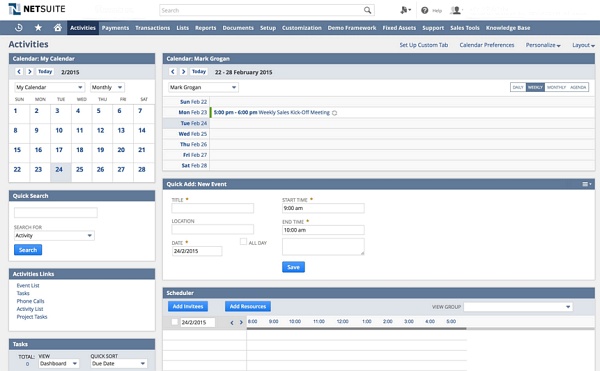Switch calendar to DAILY view
Image resolution: width=600 pixels, height=371 pixels.
pos(518,87)
